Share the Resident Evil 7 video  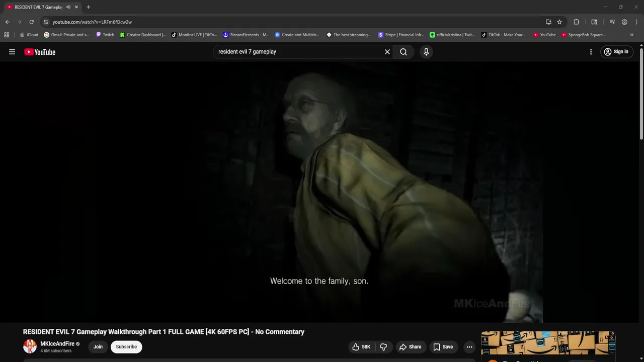point(410,347)
